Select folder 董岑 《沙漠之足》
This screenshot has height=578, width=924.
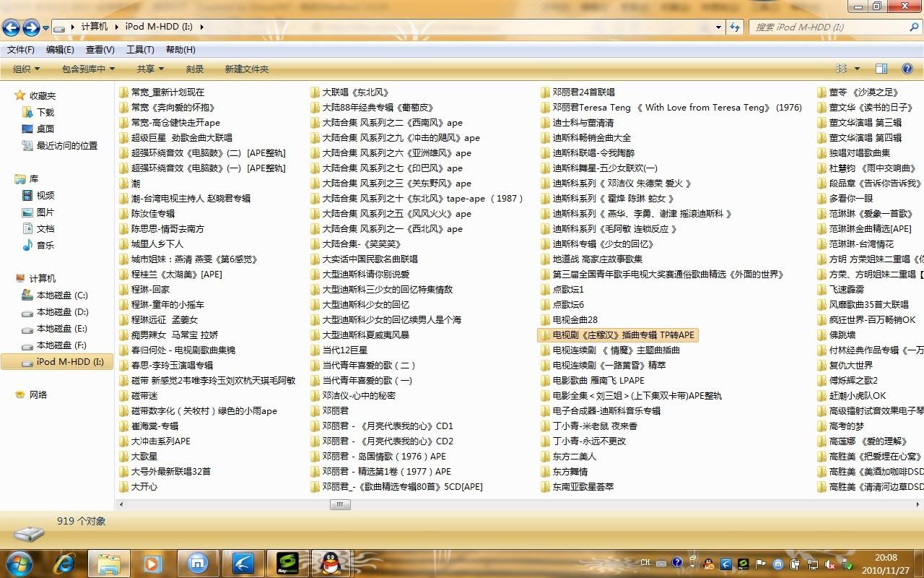pyautogui.click(x=858, y=92)
